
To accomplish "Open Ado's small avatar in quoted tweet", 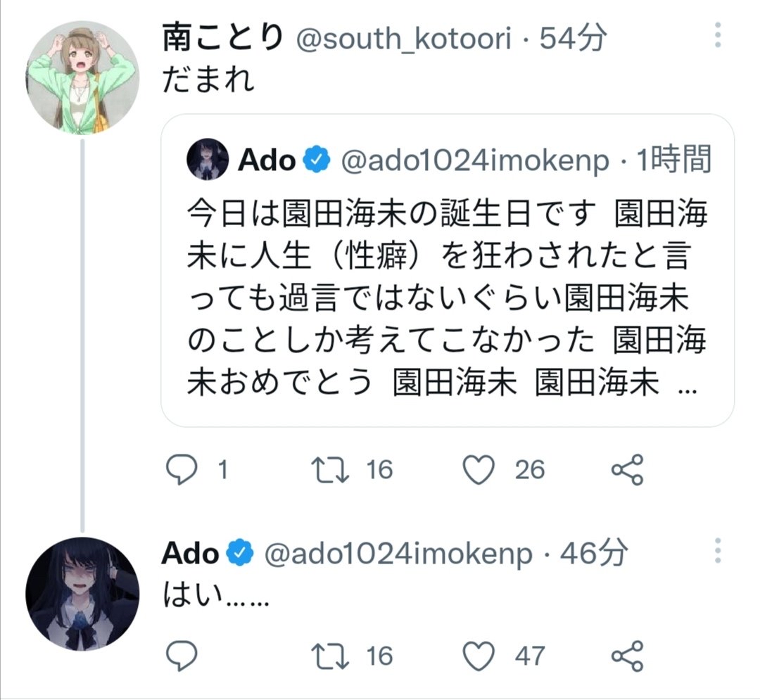I will click(208, 160).
